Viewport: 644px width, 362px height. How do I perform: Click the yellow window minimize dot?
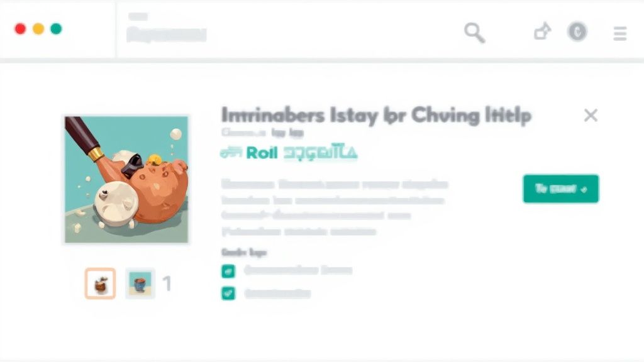pos(38,29)
